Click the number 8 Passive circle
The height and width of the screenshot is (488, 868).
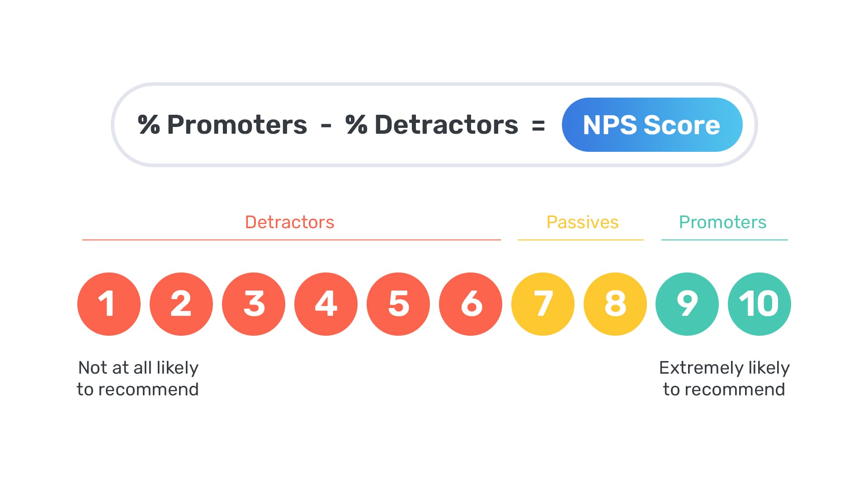[x=613, y=303]
